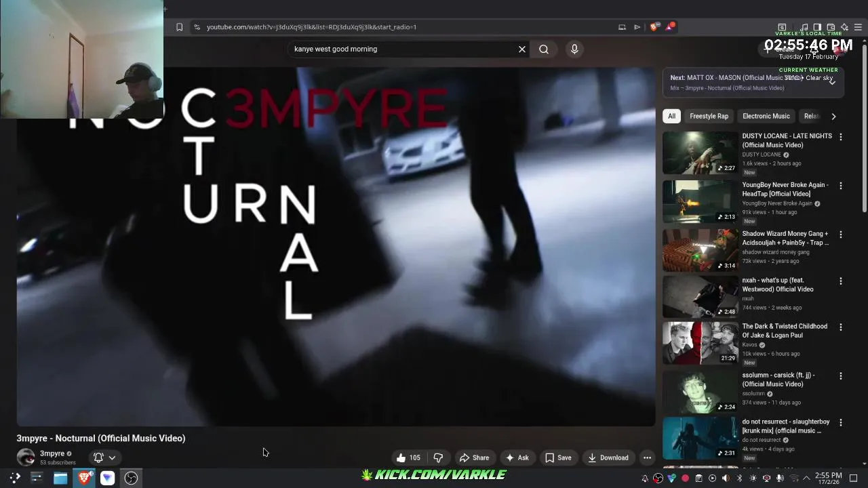Open options menu for Shadow Wizard video
The height and width of the screenshot is (488, 868).
[x=841, y=235]
